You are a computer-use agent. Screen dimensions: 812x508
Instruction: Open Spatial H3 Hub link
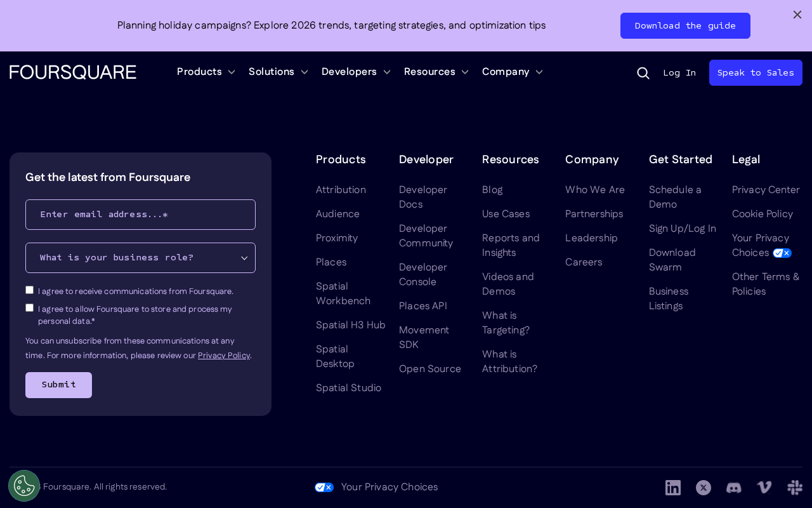(x=351, y=325)
